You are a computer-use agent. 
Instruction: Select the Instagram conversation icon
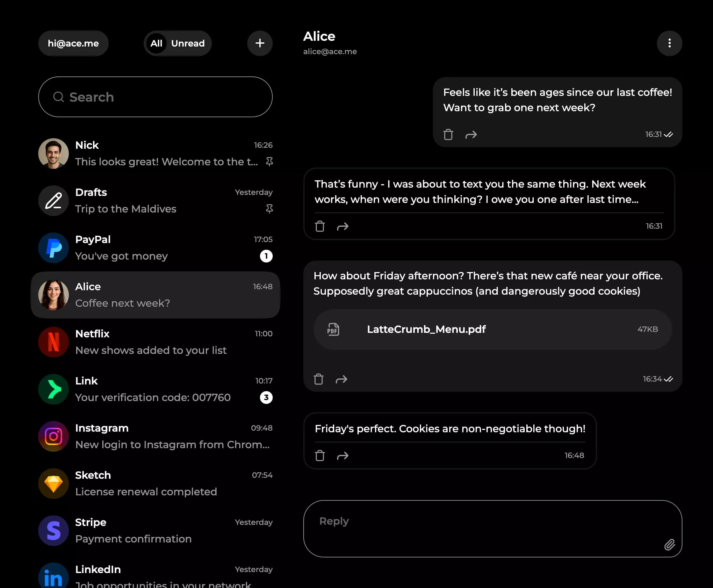[x=53, y=436]
